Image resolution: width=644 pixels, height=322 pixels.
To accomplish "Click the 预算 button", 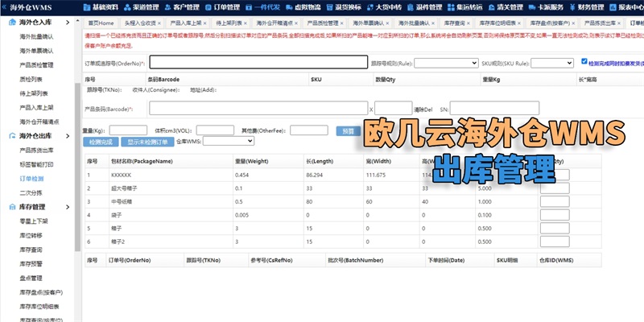I will tap(349, 131).
